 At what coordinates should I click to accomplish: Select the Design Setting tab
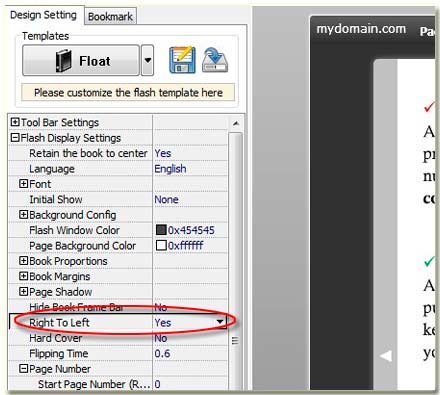coord(43,15)
